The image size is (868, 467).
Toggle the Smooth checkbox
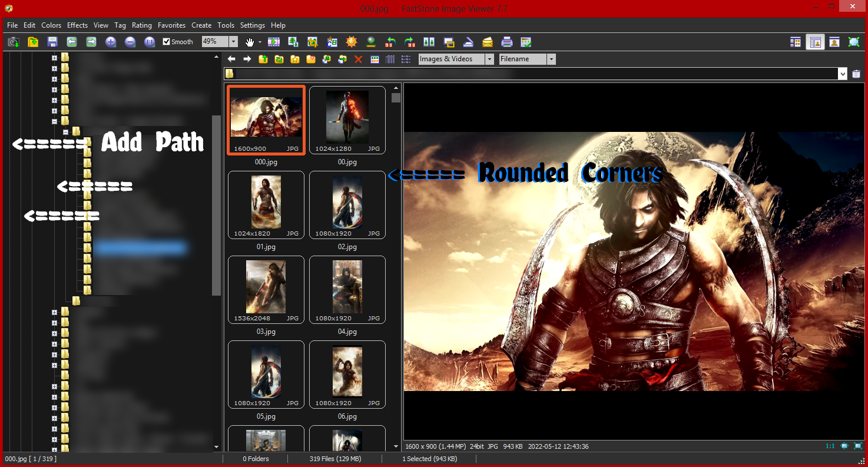click(x=167, y=42)
